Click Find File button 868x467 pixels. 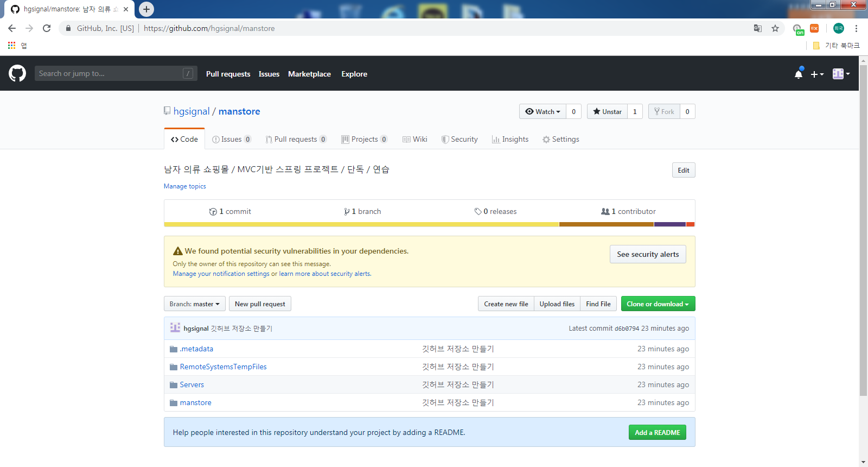598,304
